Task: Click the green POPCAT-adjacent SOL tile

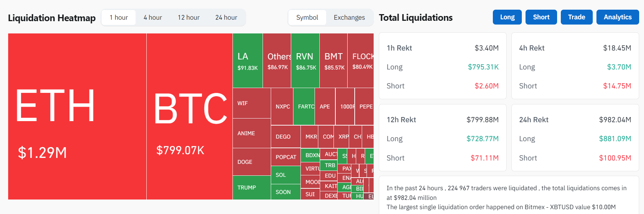Action: [x=285, y=175]
